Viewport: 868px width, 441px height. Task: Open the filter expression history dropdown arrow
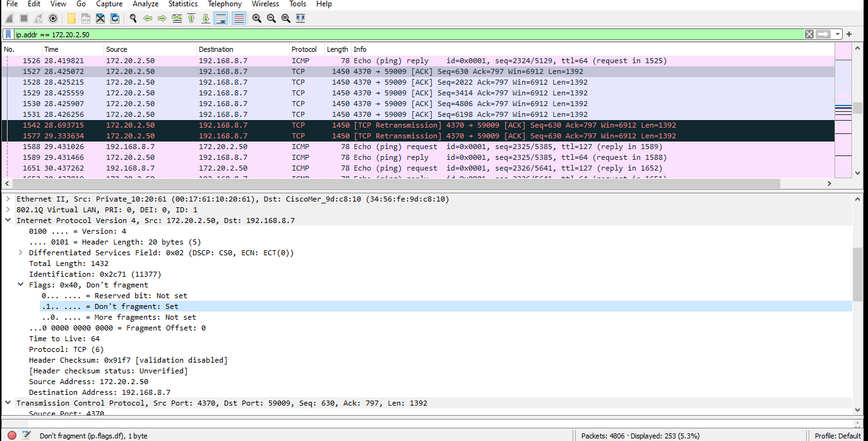tap(838, 34)
